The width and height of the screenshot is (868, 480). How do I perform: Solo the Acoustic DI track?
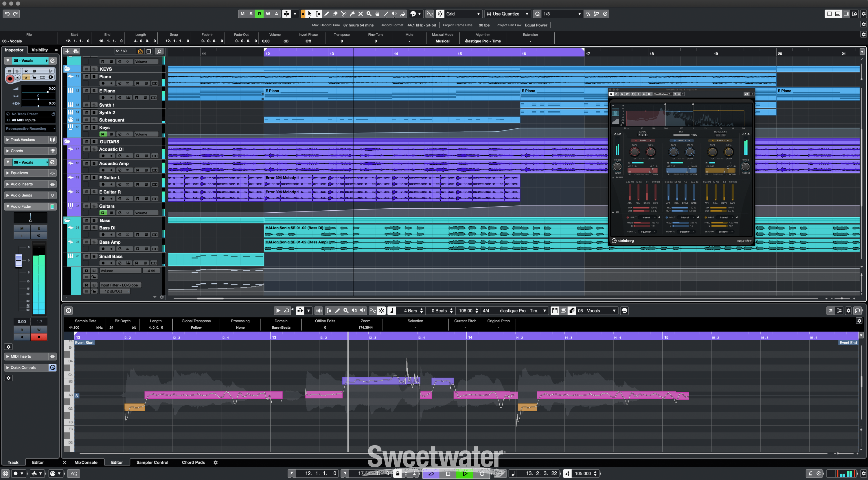pos(94,149)
